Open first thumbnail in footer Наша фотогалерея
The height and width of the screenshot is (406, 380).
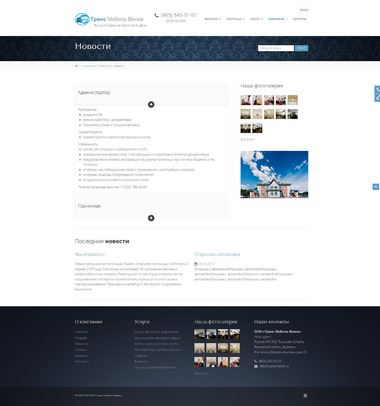click(199, 334)
